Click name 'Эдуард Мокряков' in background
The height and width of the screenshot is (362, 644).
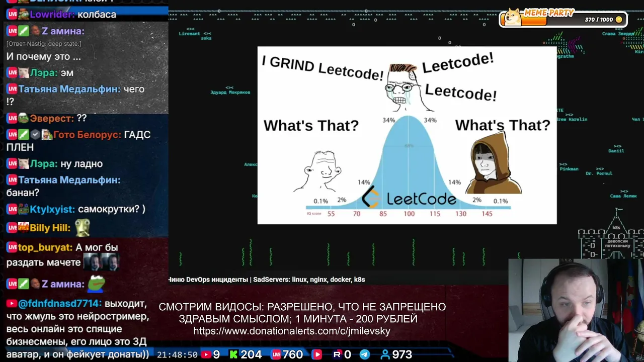point(230,93)
